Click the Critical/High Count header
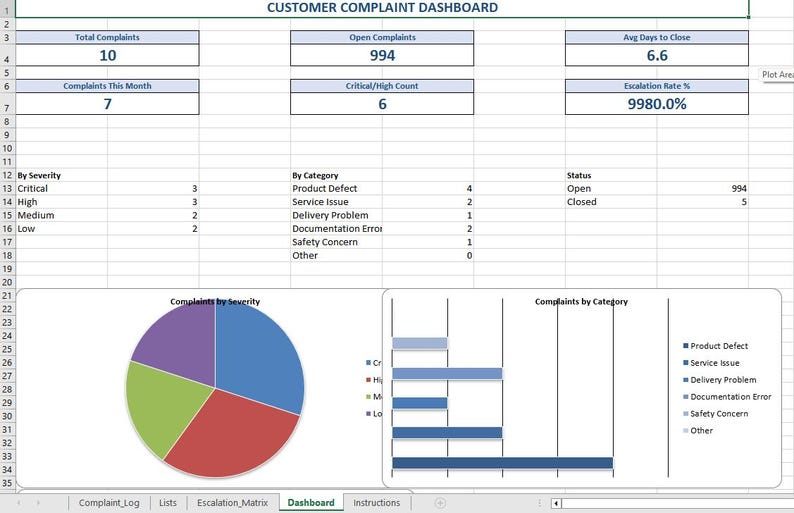The width and height of the screenshot is (794, 513). click(x=382, y=86)
